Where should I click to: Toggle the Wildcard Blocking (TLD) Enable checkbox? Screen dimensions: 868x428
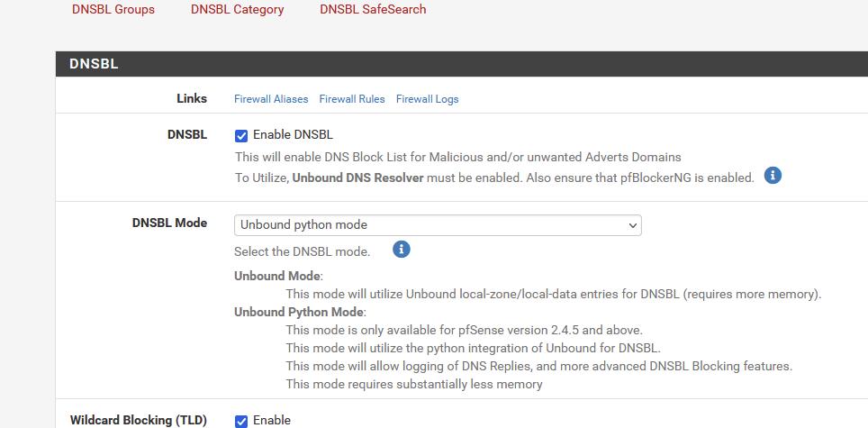point(241,422)
